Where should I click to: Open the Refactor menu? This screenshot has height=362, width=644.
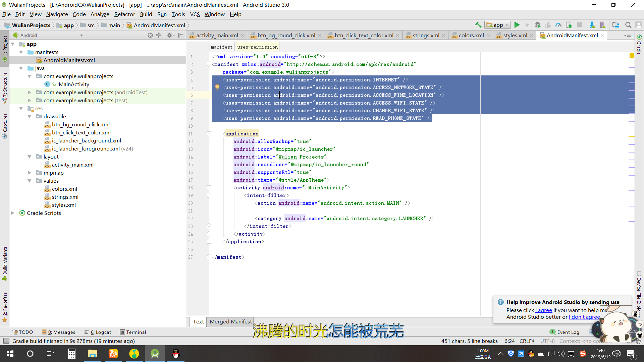click(124, 14)
